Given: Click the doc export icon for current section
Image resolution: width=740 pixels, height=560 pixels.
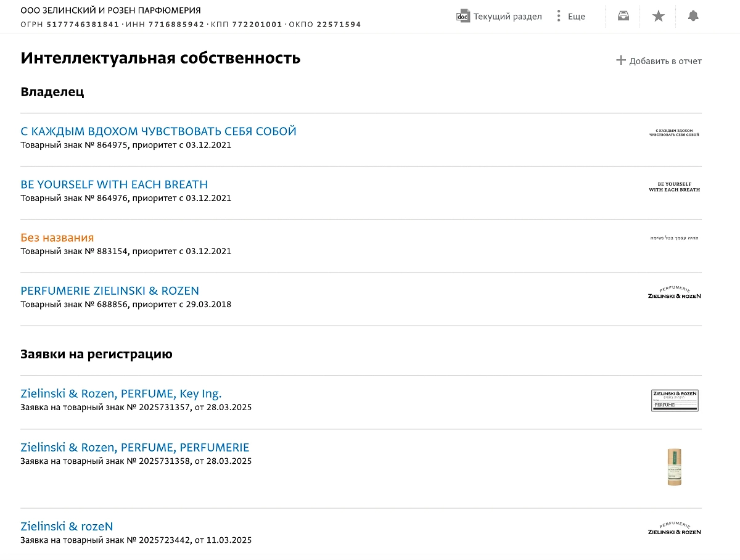Looking at the screenshot, I should point(462,17).
